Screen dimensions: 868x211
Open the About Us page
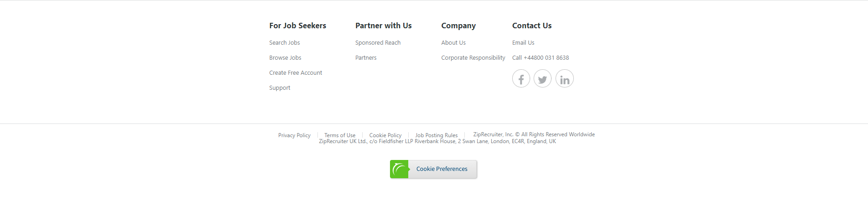pos(453,43)
